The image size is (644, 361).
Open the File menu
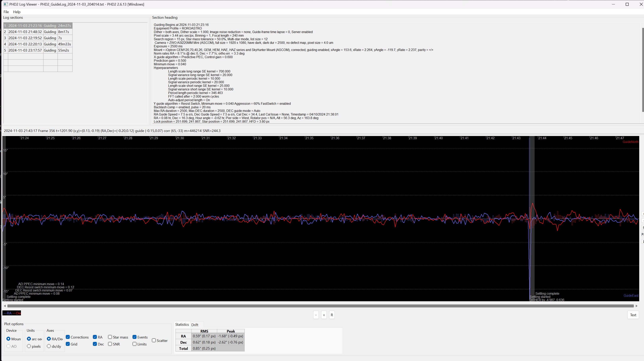pyautogui.click(x=6, y=12)
